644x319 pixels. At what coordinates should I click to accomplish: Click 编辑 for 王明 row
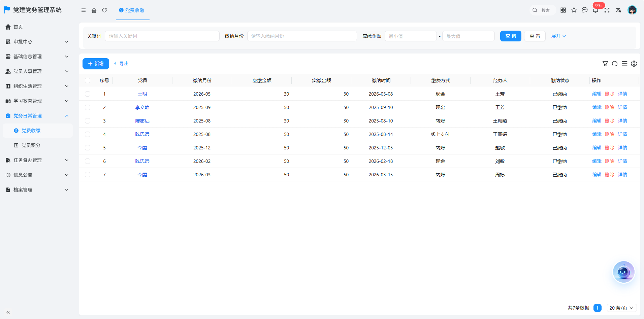click(597, 94)
